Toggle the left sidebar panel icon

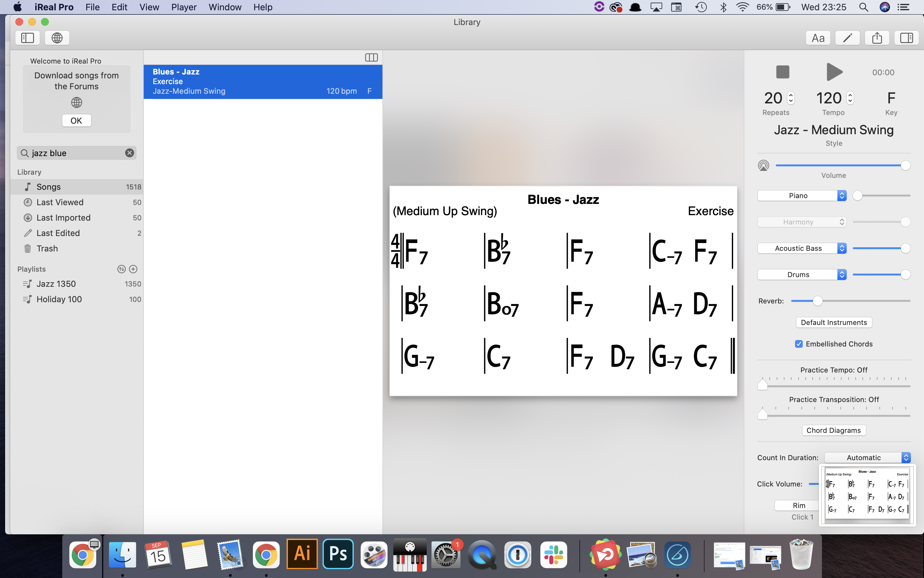pos(28,38)
